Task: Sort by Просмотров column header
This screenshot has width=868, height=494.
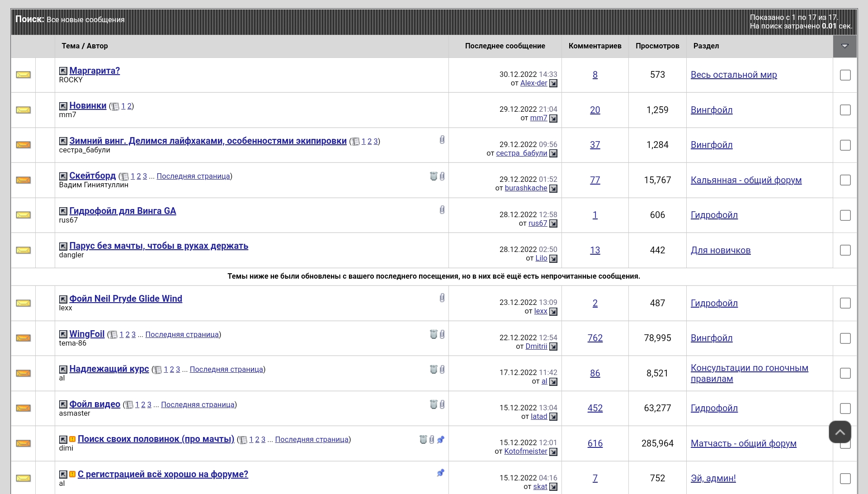Action: tap(657, 46)
